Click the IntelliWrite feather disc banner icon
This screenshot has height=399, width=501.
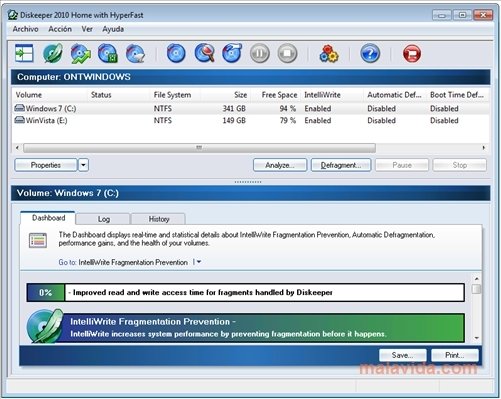pyautogui.click(x=45, y=326)
